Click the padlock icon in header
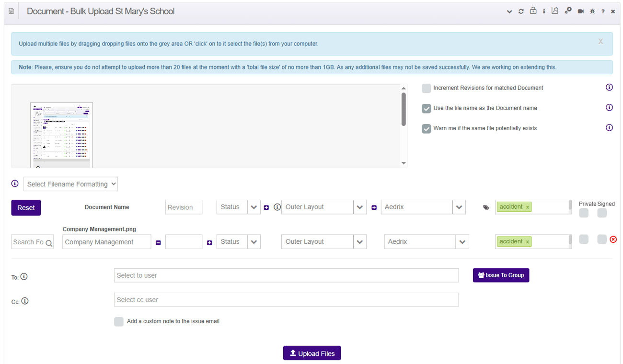The width and height of the screenshot is (623, 364). point(533,11)
